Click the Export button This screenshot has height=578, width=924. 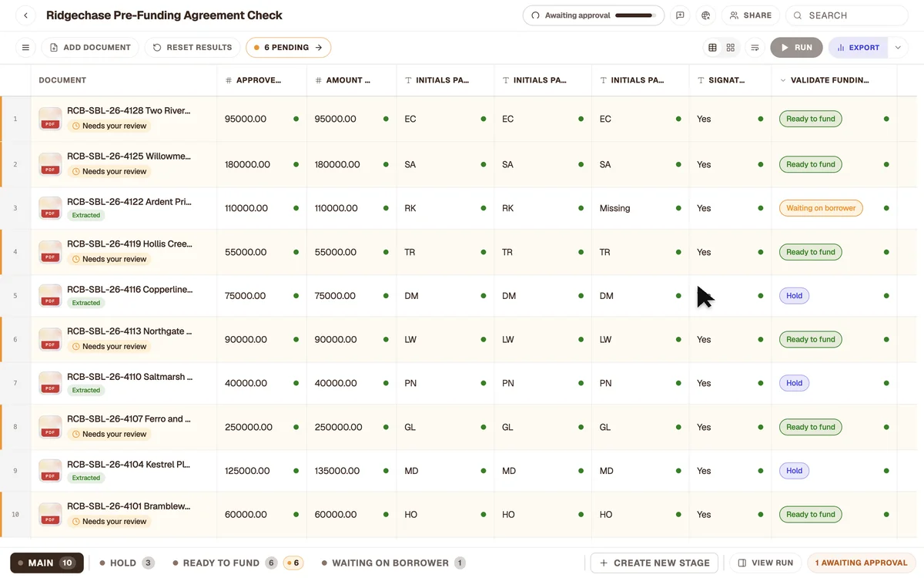click(x=859, y=48)
